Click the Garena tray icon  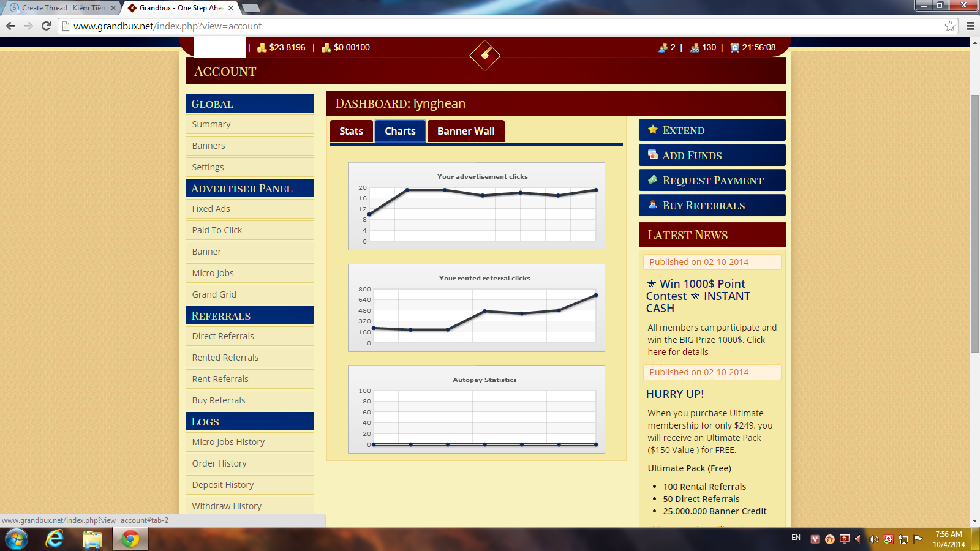[830, 539]
